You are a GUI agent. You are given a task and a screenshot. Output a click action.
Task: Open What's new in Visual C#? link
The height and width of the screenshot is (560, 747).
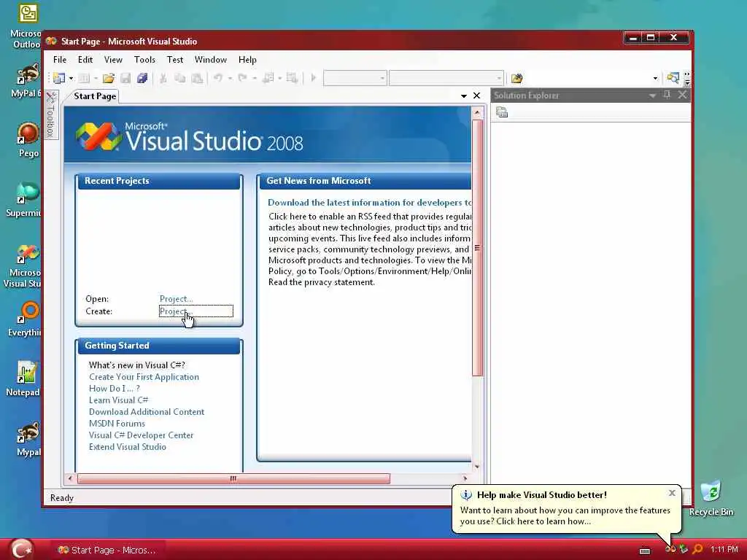pos(136,365)
